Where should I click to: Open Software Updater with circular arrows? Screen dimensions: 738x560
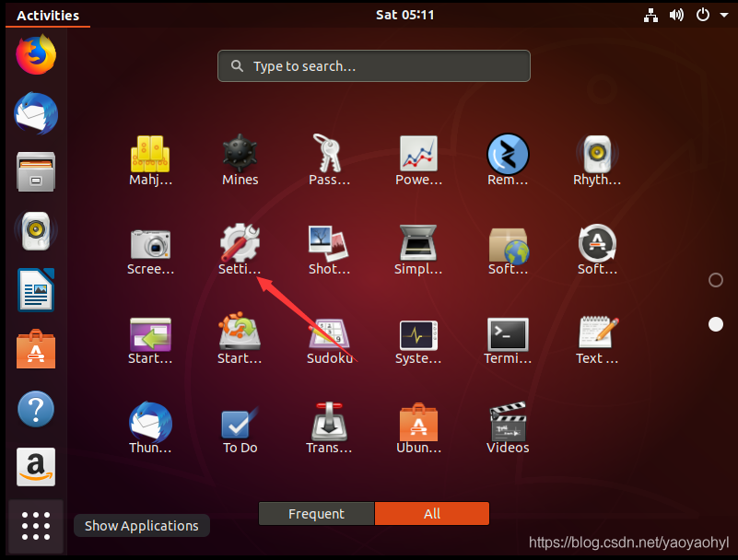(x=597, y=250)
